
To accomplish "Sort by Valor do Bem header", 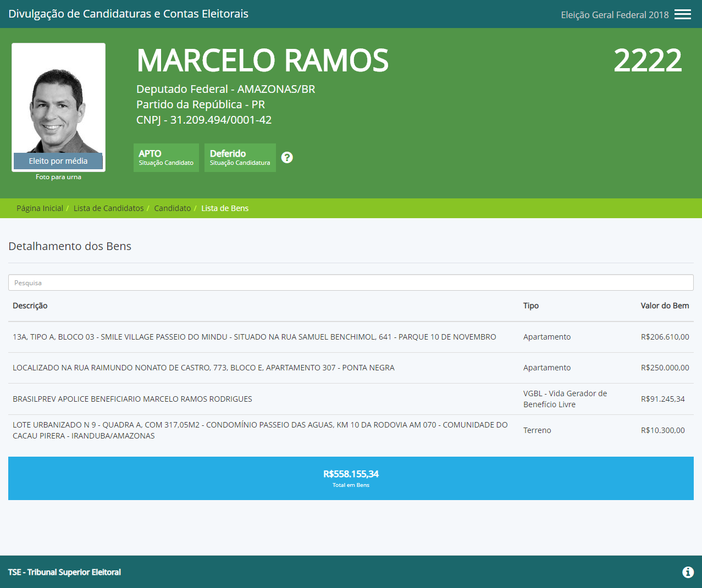I will click(x=665, y=306).
